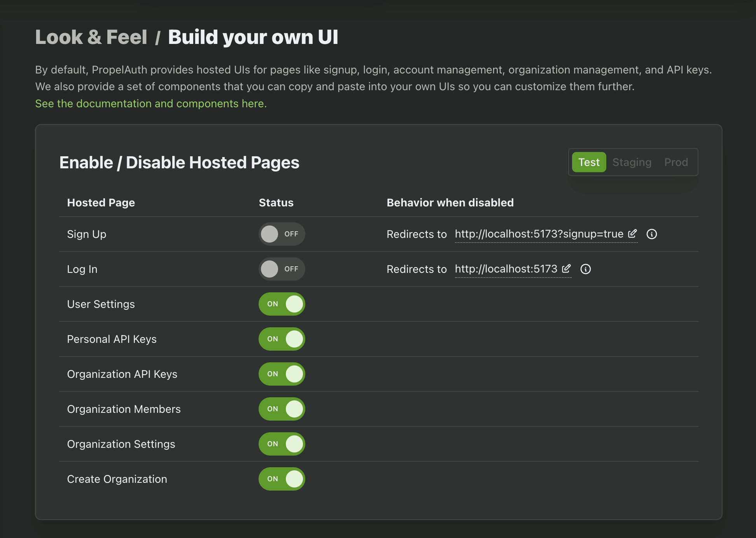Viewport: 756px width, 538px height.
Task: Switch to the Staging environment tab
Action: pyautogui.click(x=632, y=162)
